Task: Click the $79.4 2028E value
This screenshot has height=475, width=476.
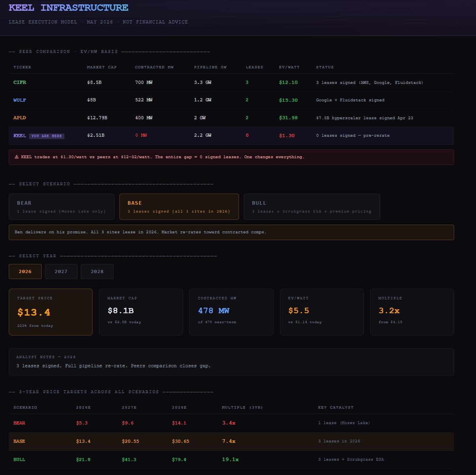Action: 179,459
